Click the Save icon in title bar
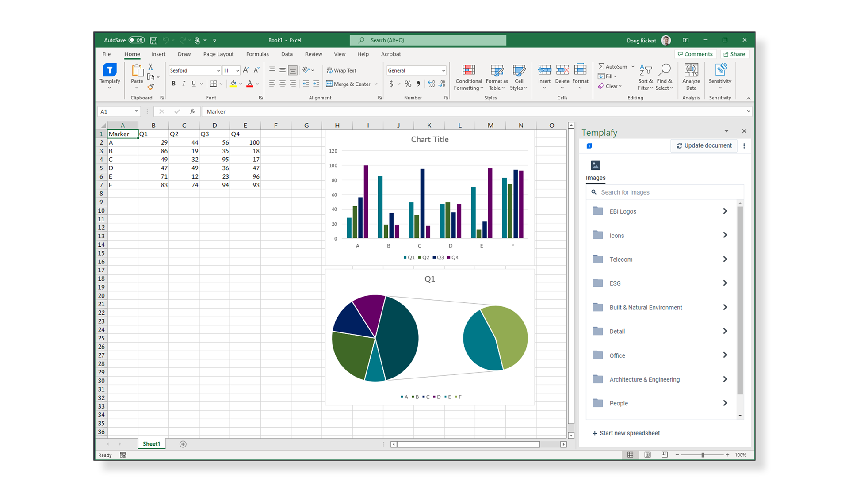 pyautogui.click(x=153, y=40)
